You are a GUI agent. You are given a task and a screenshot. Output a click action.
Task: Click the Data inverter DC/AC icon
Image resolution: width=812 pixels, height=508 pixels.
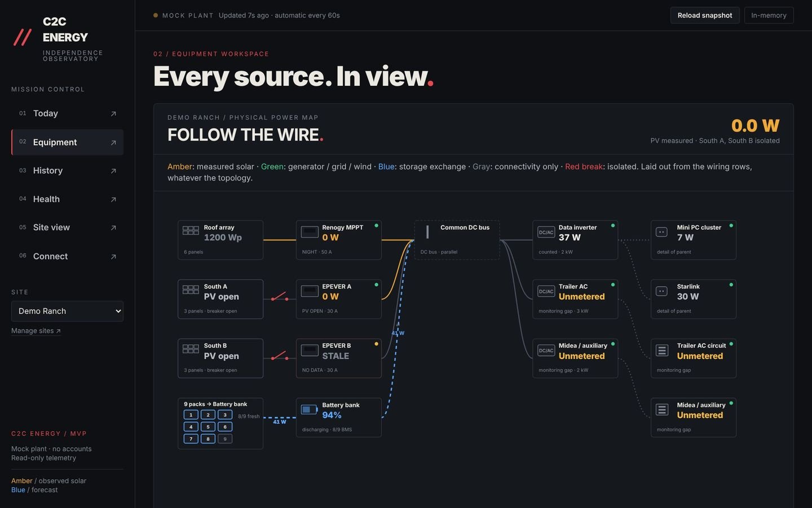(546, 232)
